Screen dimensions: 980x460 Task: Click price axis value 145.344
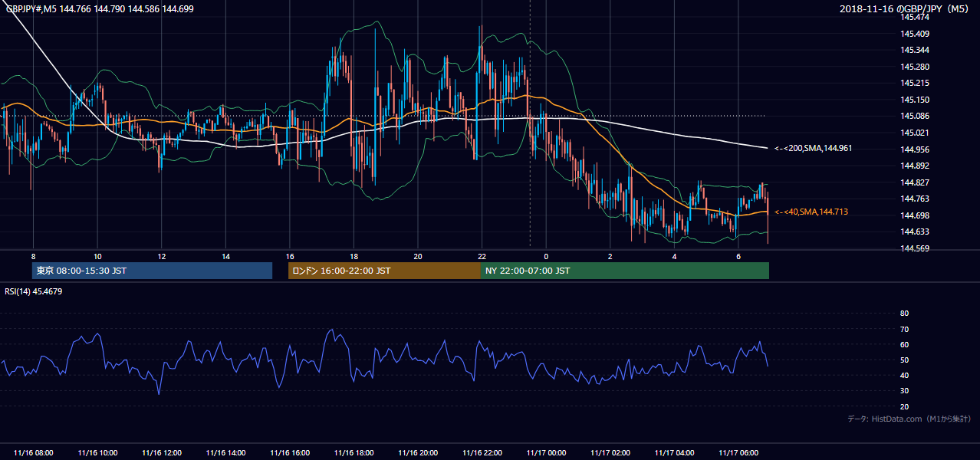[915, 50]
